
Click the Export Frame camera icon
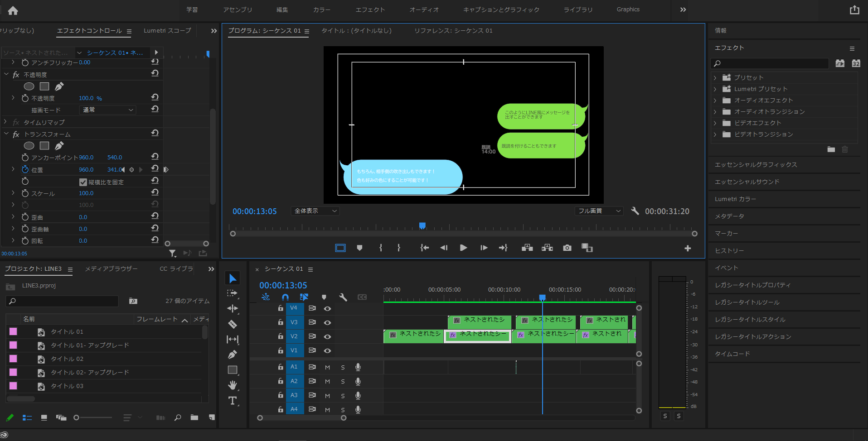pyautogui.click(x=567, y=248)
